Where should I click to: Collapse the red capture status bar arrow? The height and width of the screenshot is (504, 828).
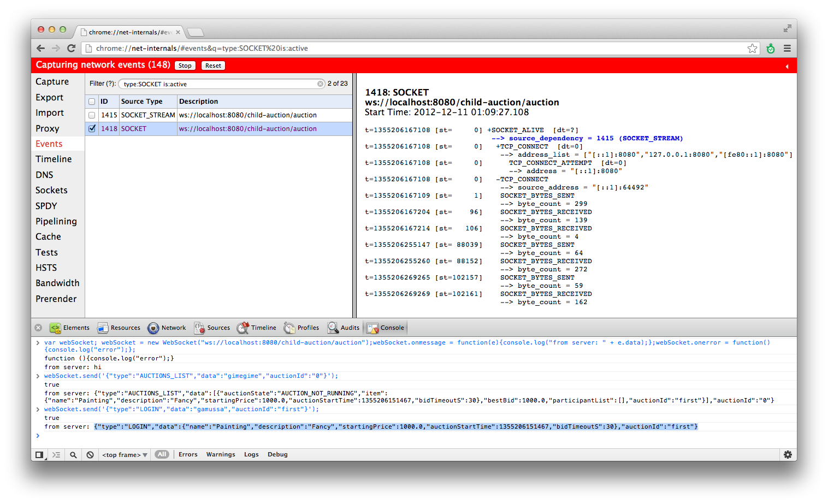click(x=787, y=66)
